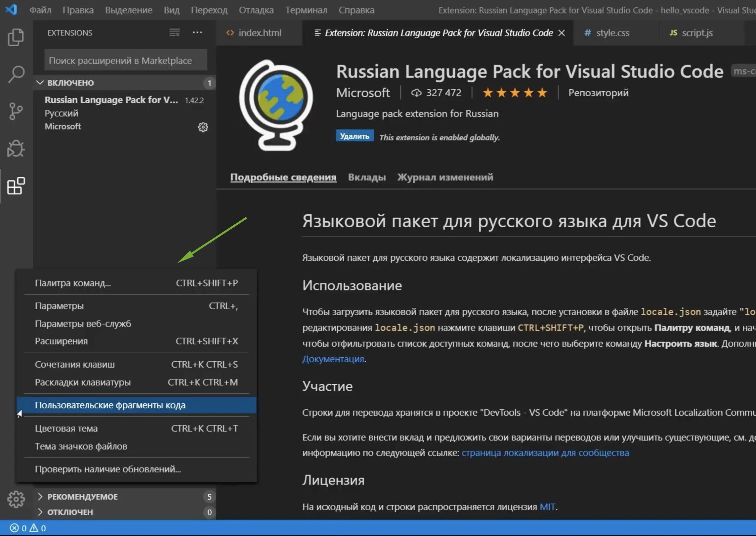Screen dimensions: 756x536
Task: Open the extensions panel more actions menu
Action: [x=197, y=32]
